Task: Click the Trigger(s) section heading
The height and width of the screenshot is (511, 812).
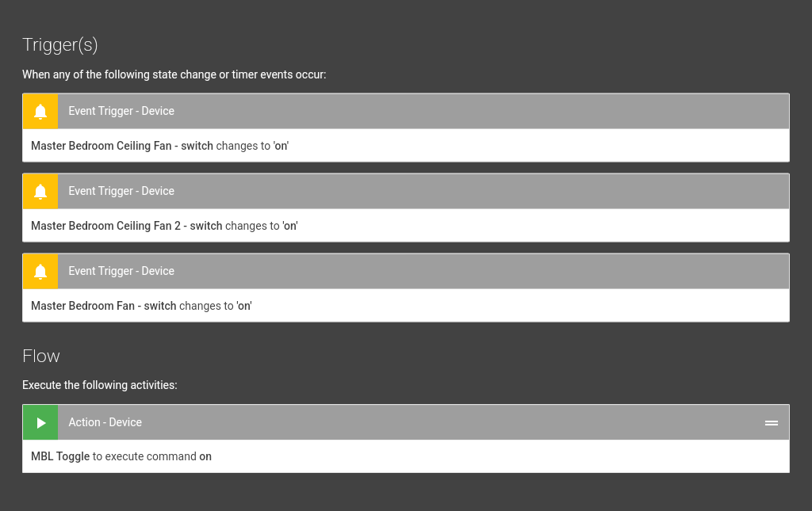Action: coord(60,44)
